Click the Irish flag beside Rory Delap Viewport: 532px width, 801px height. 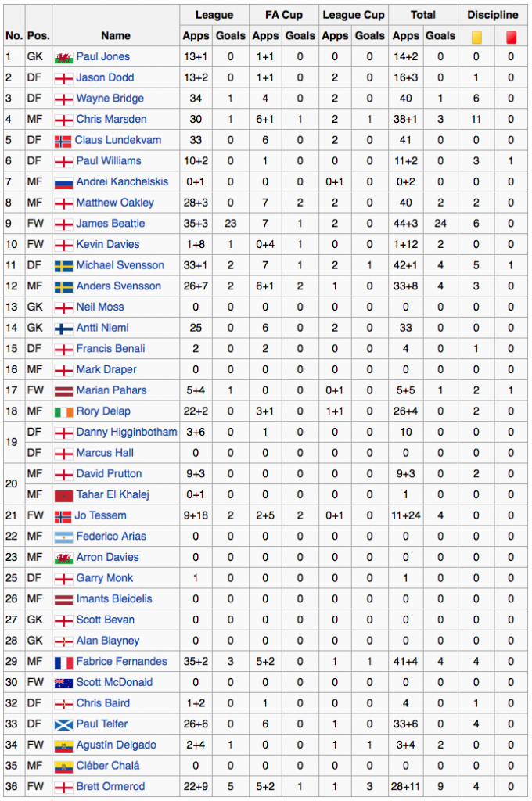(63, 411)
